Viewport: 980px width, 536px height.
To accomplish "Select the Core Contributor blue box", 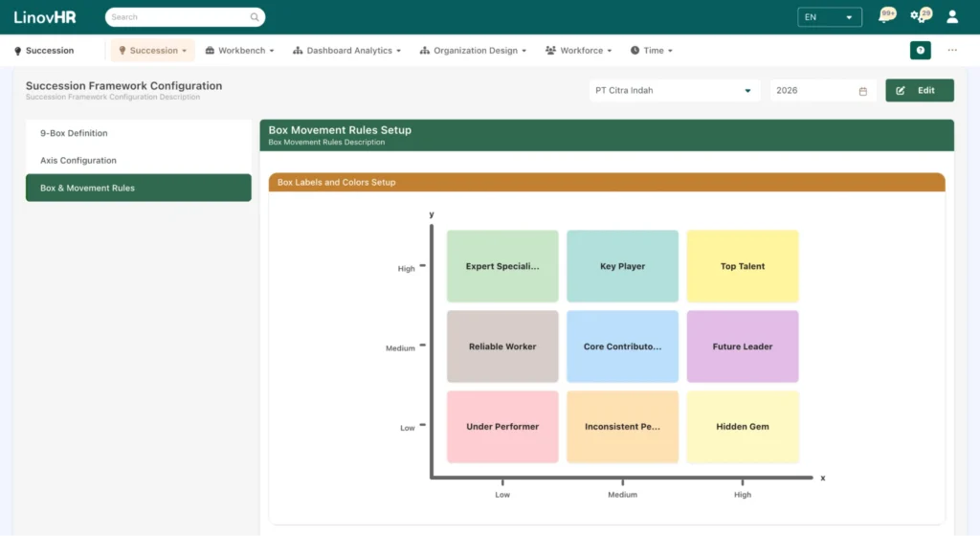I will click(x=622, y=346).
